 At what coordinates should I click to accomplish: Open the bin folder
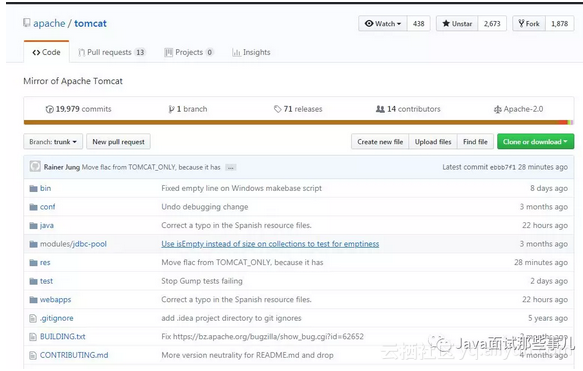coord(45,188)
